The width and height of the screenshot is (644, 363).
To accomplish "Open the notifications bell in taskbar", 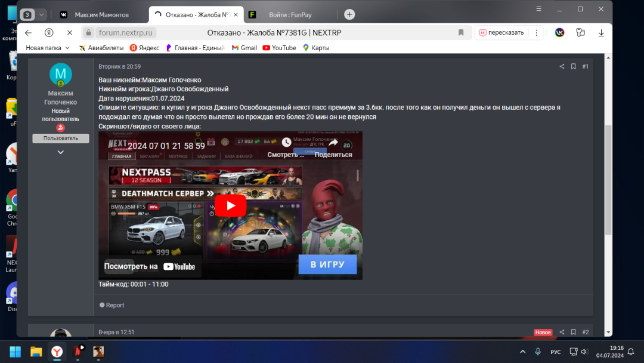I will coord(631,352).
